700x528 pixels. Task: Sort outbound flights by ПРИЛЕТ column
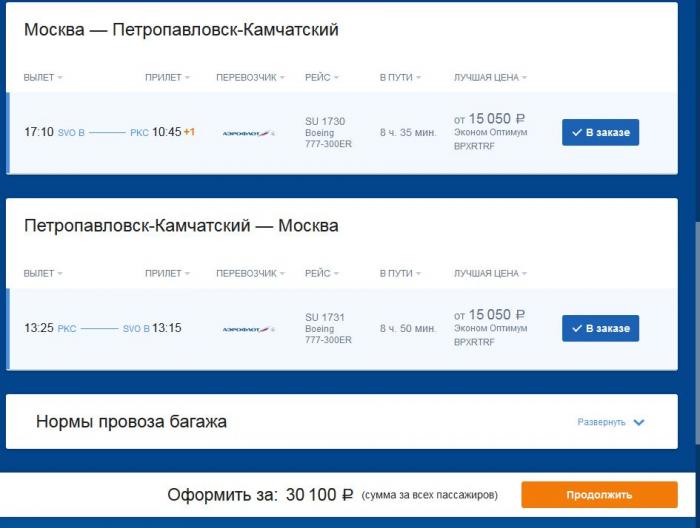click(x=167, y=77)
